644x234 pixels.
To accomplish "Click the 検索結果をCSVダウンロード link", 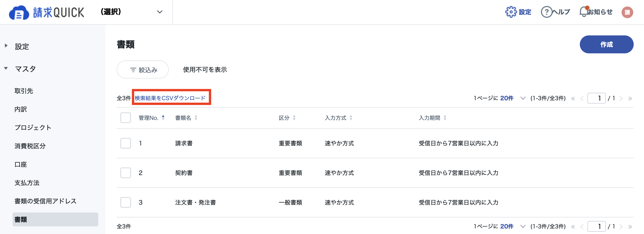I will click(x=170, y=98).
